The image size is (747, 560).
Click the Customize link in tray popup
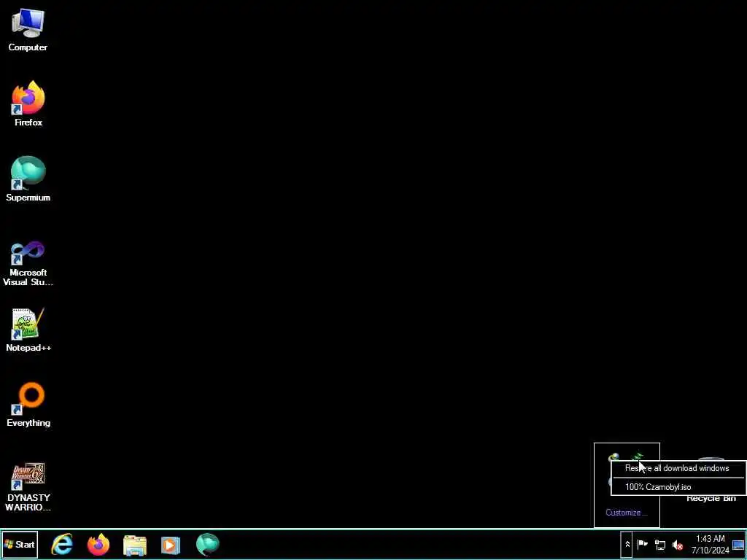coord(627,513)
